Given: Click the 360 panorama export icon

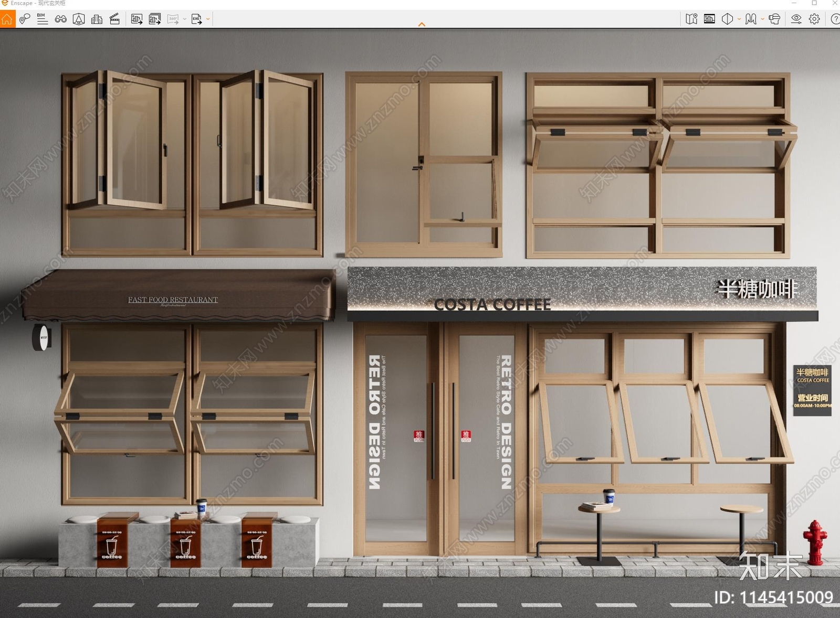Looking at the screenshot, I should (x=173, y=19).
